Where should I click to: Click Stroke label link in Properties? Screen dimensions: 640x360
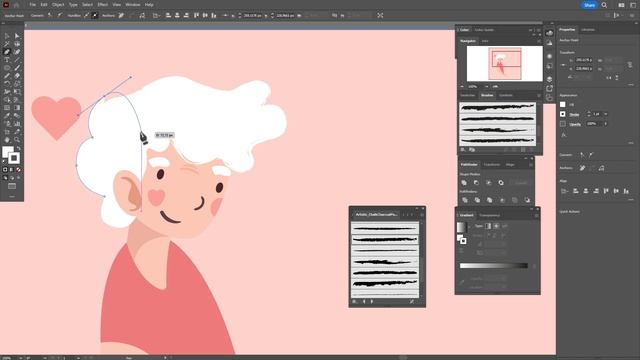(x=574, y=115)
